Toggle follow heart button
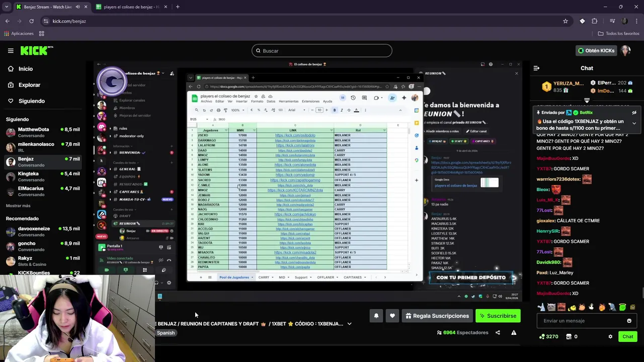Screen dimensions: 644x362 392,316
